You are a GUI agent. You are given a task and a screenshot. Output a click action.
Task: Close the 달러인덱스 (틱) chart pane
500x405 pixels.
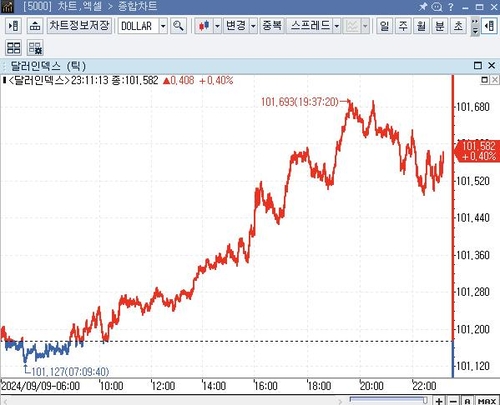[x=492, y=65]
